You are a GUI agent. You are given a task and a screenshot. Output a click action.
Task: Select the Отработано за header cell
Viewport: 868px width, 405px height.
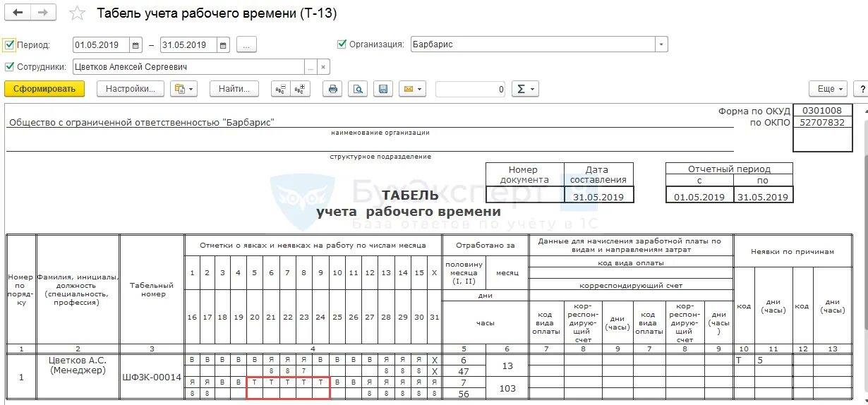click(486, 245)
